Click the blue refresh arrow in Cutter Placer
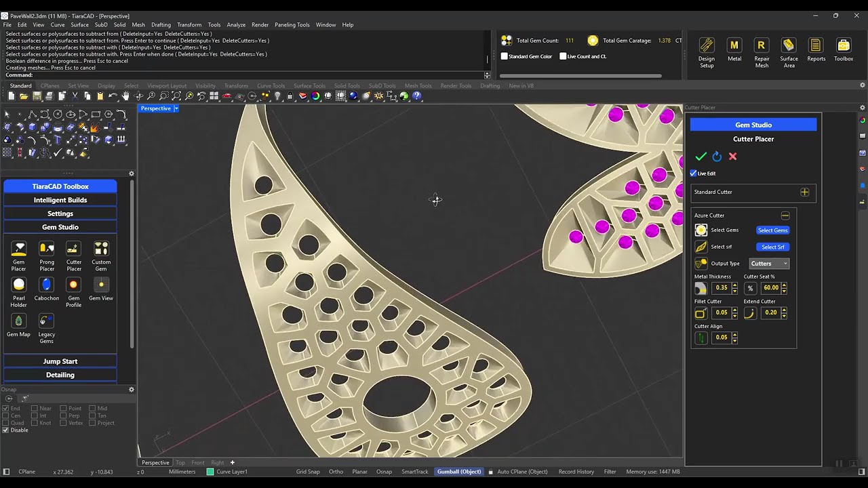 [717, 157]
